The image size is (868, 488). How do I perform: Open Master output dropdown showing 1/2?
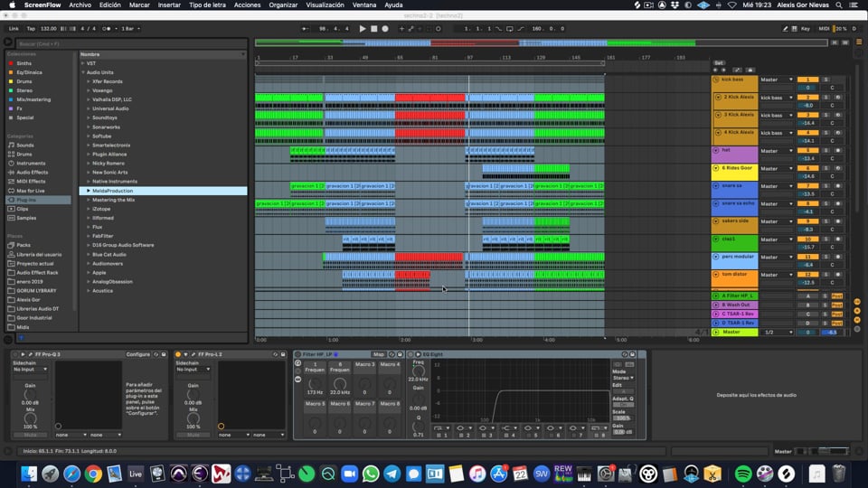click(x=778, y=332)
